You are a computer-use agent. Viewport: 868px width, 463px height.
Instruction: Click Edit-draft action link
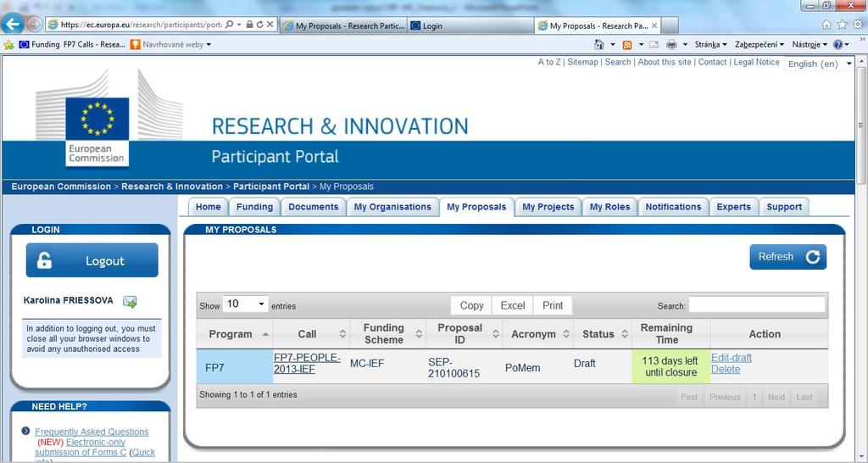click(x=732, y=358)
